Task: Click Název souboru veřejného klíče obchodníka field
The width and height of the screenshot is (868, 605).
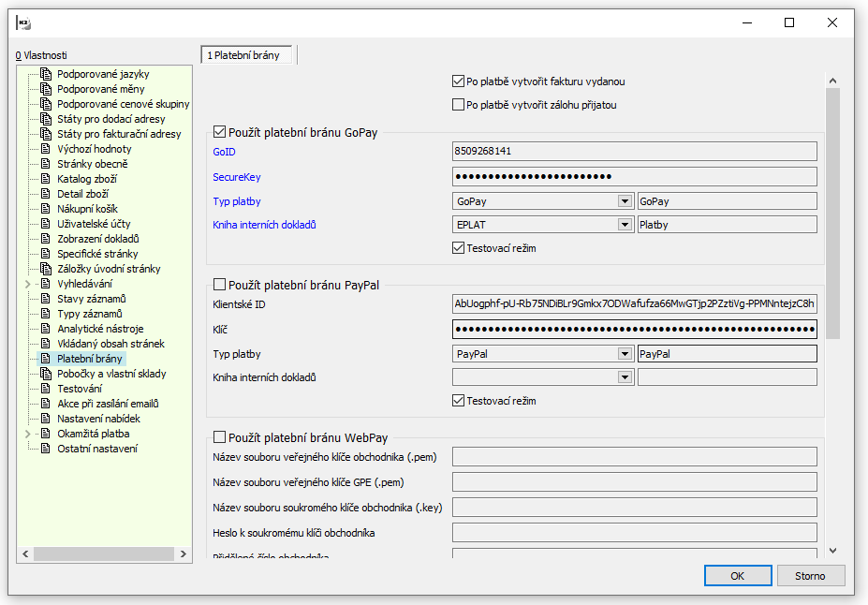Action: (635, 457)
